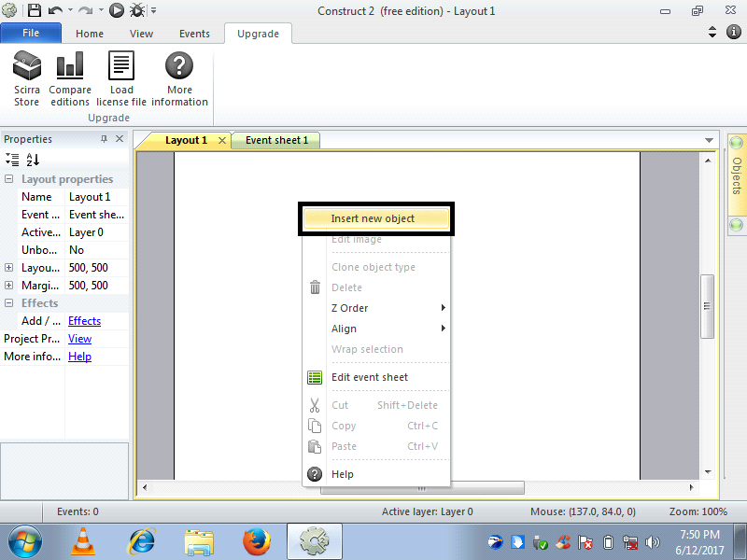Edit the Name value Layout 1

[97, 197]
